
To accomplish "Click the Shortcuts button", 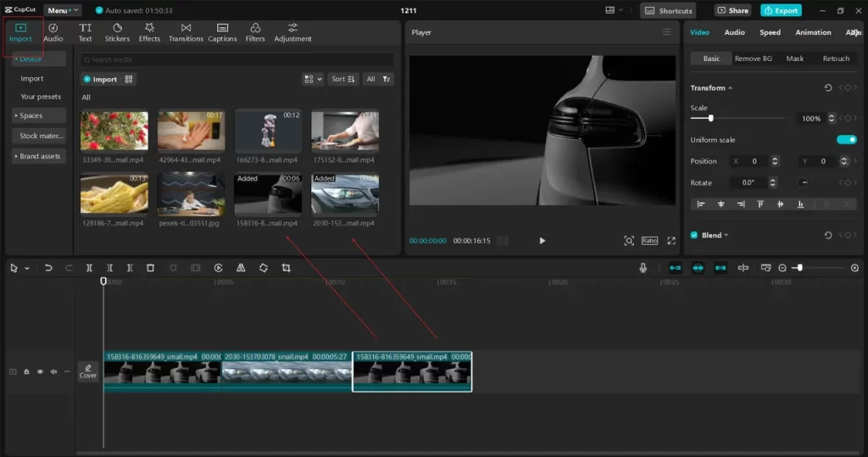I will point(668,11).
